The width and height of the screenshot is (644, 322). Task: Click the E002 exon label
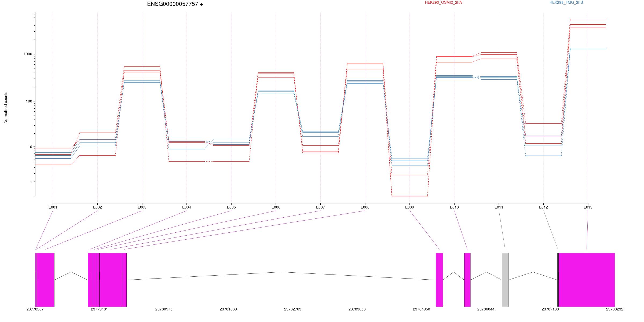(x=97, y=207)
